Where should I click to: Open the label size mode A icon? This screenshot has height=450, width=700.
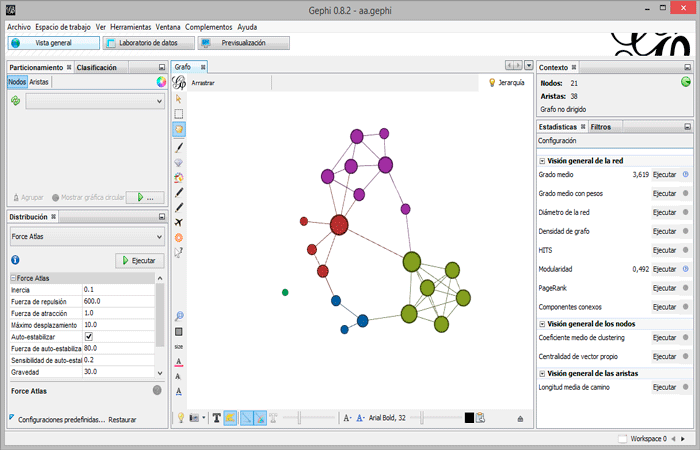click(x=347, y=418)
